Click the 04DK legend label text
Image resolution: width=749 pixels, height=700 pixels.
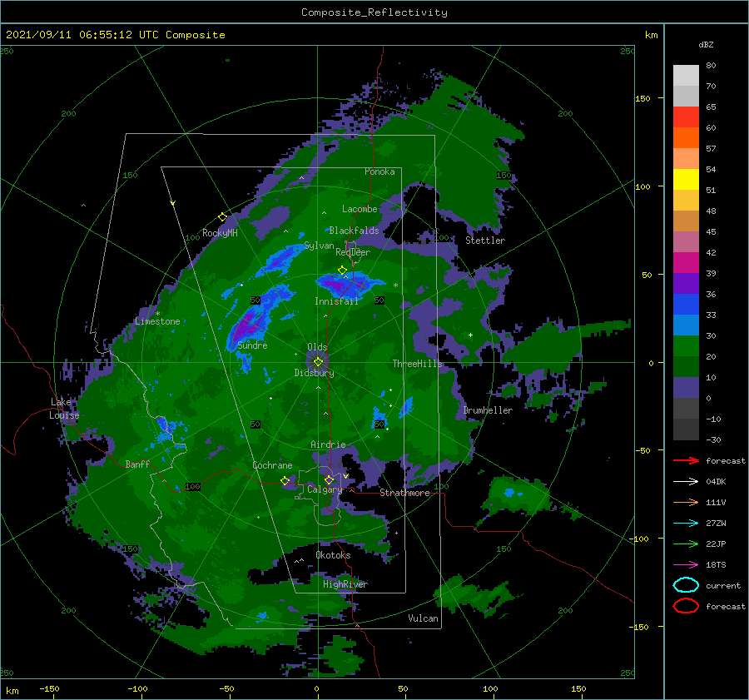(x=716, y=481)
